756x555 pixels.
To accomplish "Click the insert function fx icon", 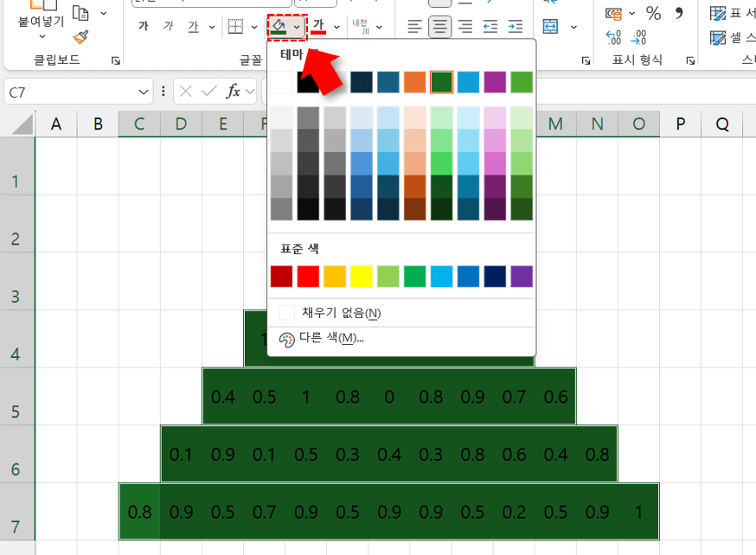I will click(x=234, y=91).
